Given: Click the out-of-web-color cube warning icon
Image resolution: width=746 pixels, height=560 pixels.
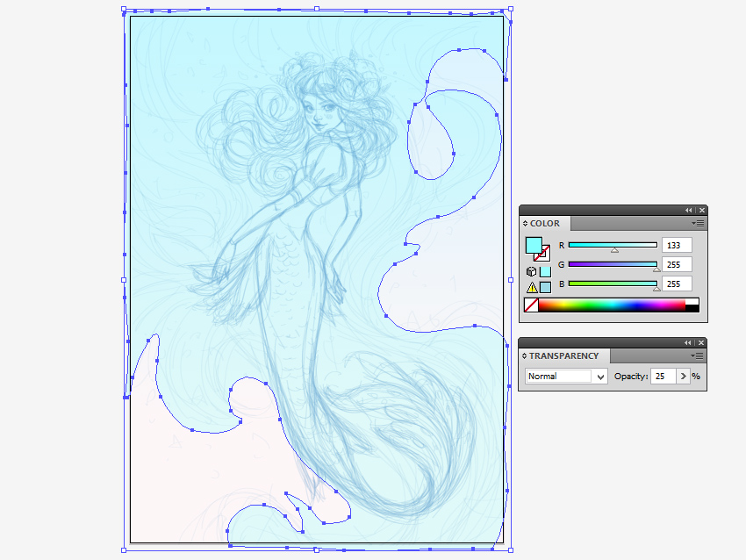Looking at the screenshot, I should 531,271.
